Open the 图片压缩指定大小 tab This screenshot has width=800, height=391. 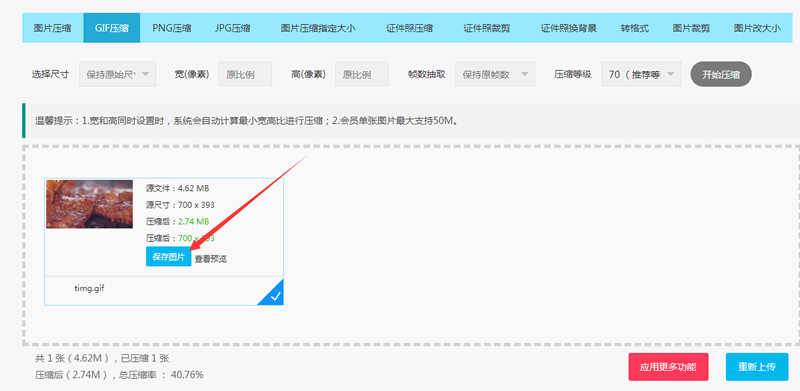point(318,28)
